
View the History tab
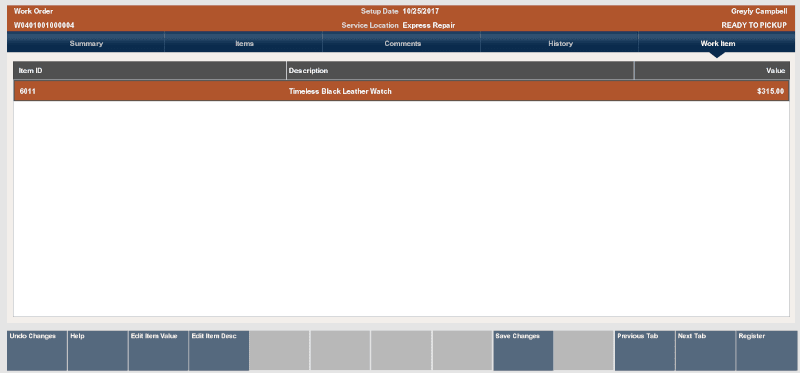click(560, 43)
